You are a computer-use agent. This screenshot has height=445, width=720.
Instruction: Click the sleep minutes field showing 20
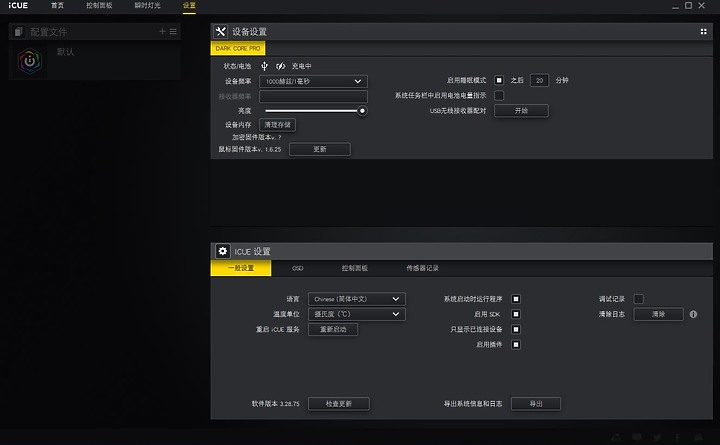(539, 80)
